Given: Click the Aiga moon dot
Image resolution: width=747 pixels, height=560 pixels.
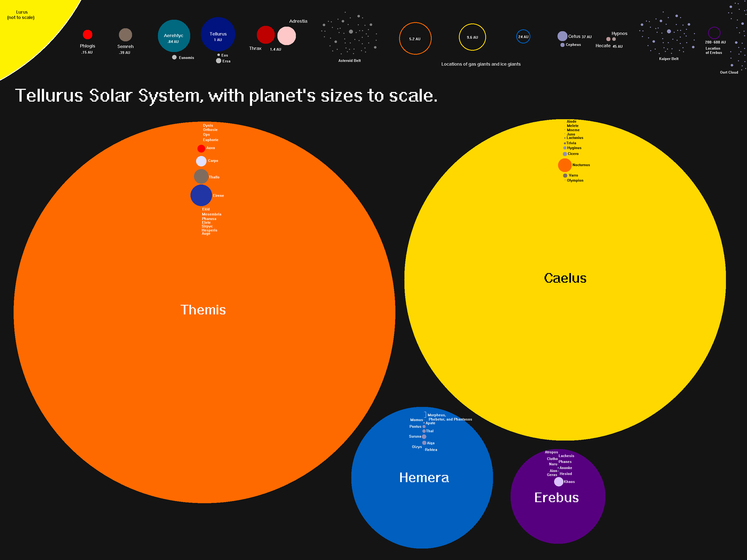Looking at the screenshot, I should tap(424, 443).
